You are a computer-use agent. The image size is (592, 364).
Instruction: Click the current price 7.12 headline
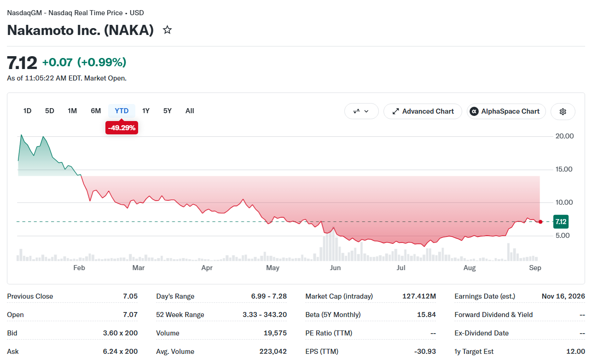pyautogui.click(x=22, y=63)
